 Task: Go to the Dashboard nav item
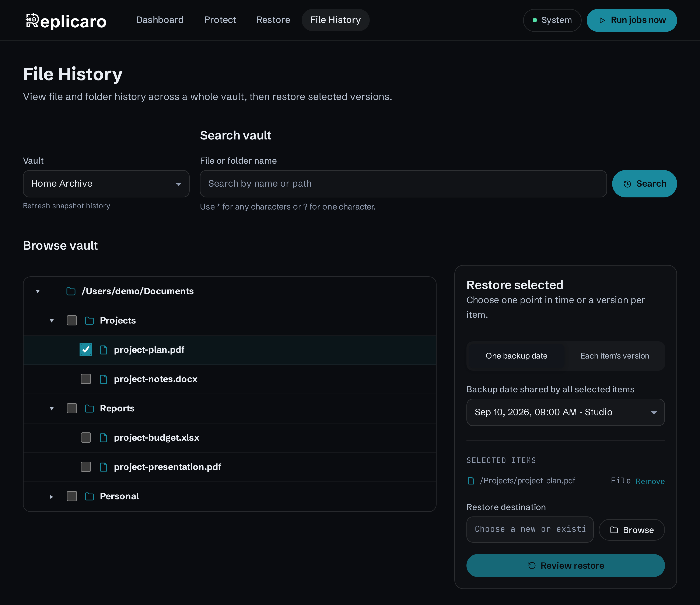click(x=160, y=20)
